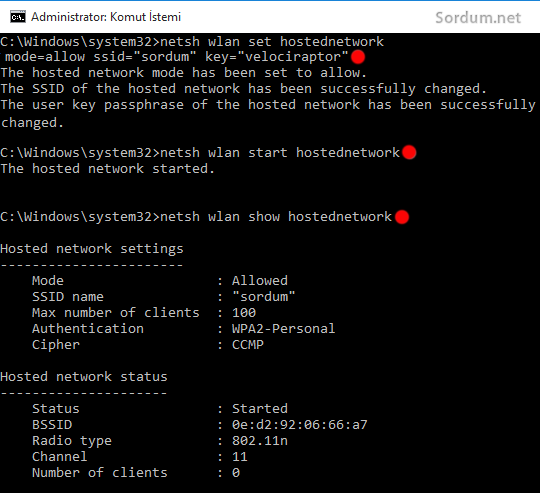Click the Sordum.net watermark text
The width and height of the screenshot is (540, 493).
pyautogui.click(x=478, y=18)
